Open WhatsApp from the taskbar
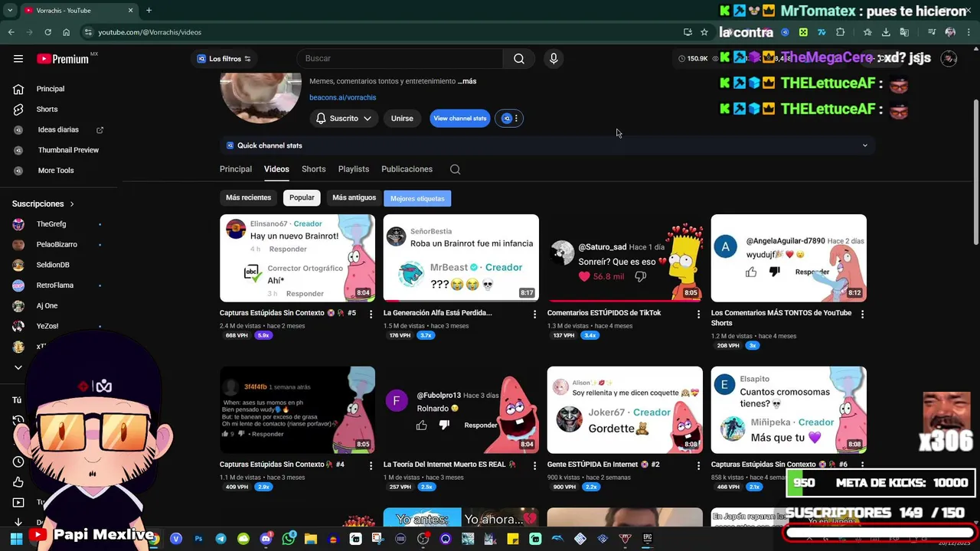Image resolution: width=980 pixels, height=551 pixels. (x=288, y=539)
